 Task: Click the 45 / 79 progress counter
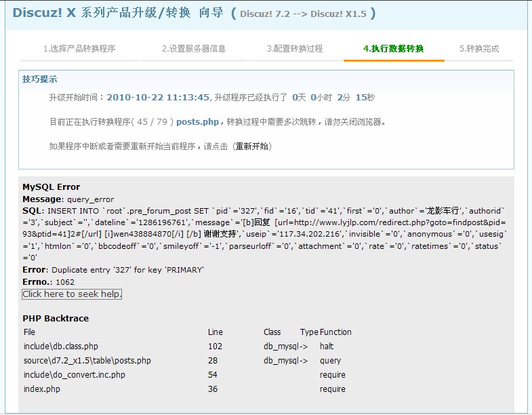click(152, 121)
